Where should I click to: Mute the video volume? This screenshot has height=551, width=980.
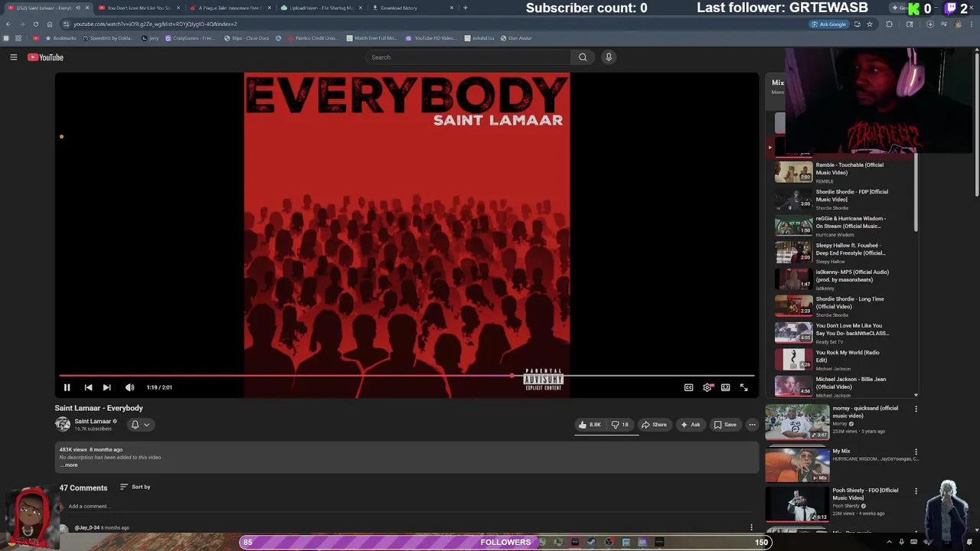pyautogui.click(x=129, y=387)
